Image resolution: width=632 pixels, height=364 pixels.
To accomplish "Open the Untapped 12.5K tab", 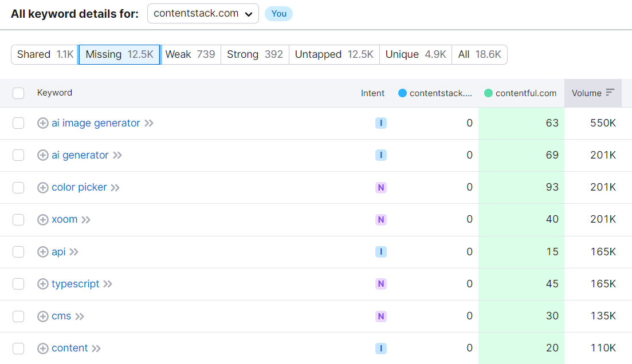I will (334, 54).
